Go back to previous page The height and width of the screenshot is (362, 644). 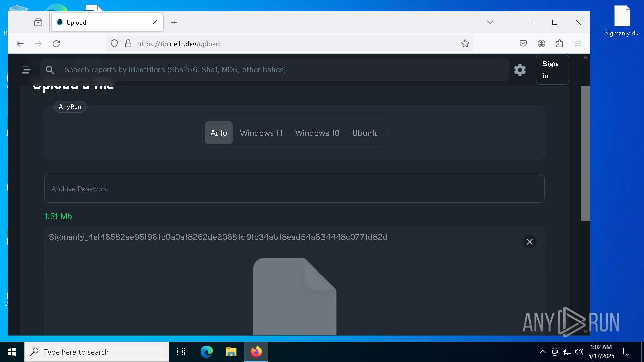pyautogui.click(x=20, y=44)
